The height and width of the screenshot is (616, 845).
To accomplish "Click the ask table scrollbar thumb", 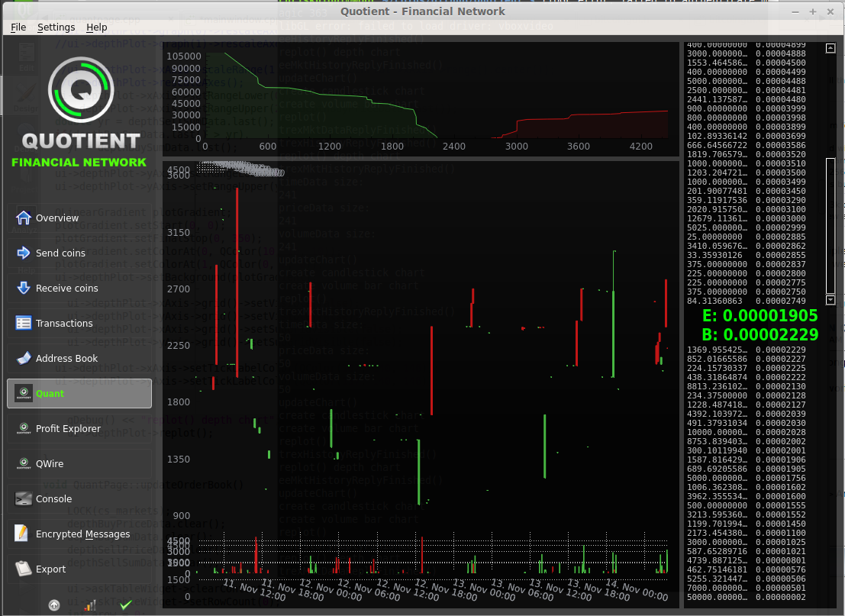I will pyautogui.click(x=830, y=226).
